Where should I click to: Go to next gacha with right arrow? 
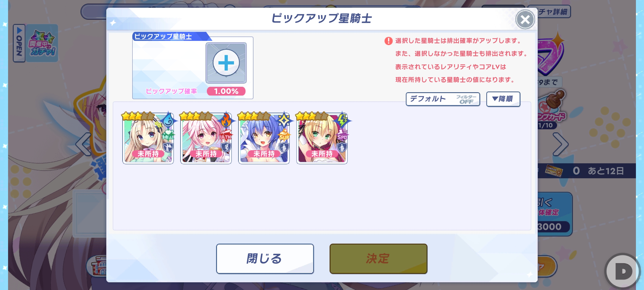pyautogui.click(x=560, y=144)
